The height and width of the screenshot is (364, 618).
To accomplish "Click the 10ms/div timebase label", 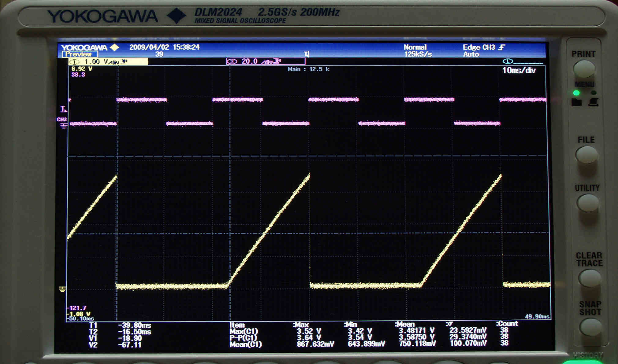I will (x=519, y=71).
